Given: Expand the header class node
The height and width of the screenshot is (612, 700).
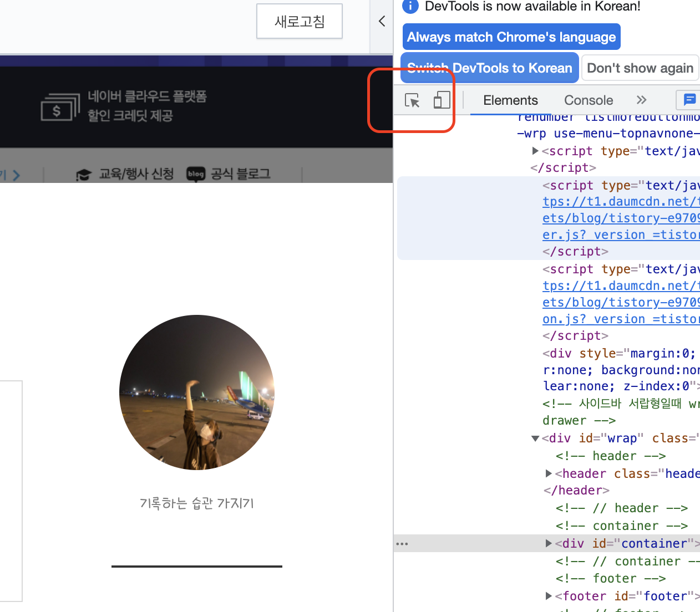Looking at the screenshot, I should tap(549, 473).
